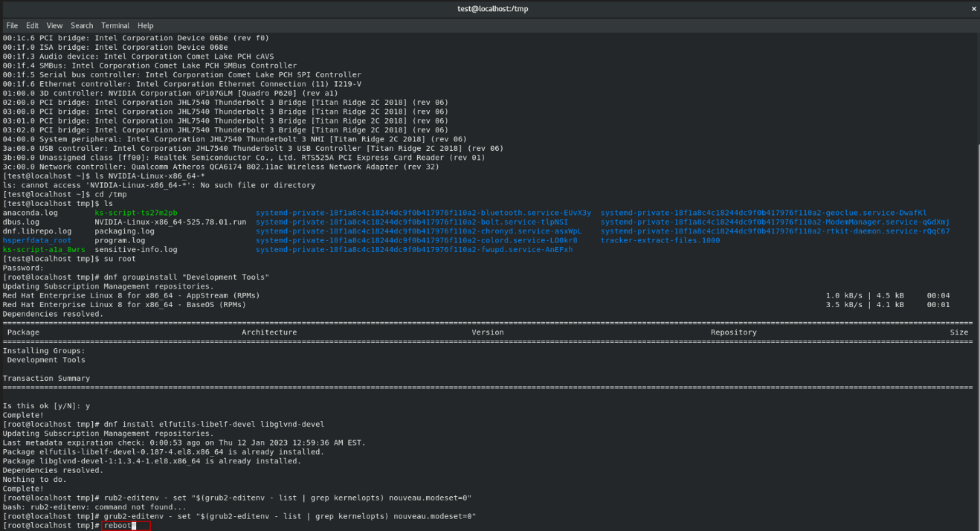
Task: Click the Size column header
Action: pos(959,332)
